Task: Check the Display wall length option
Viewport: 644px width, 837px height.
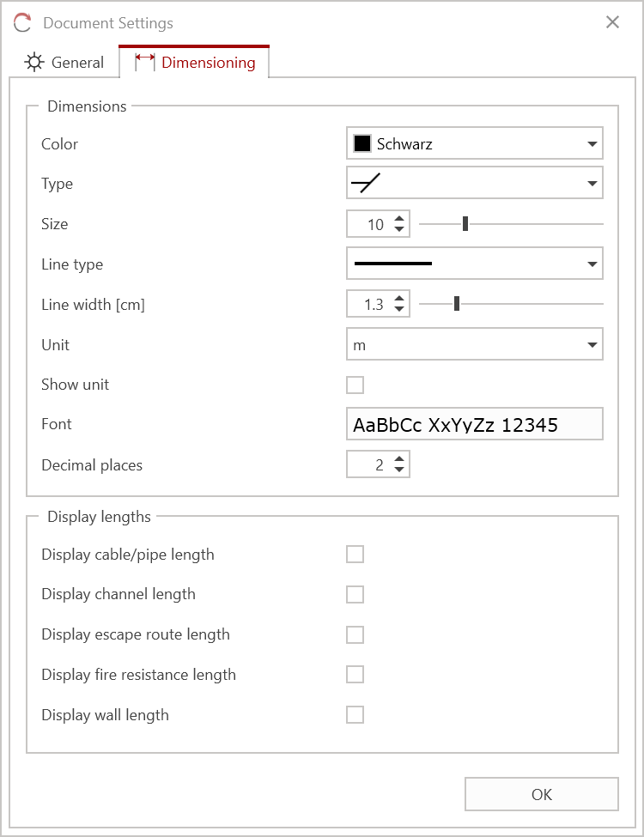Action: coord(355,714)
